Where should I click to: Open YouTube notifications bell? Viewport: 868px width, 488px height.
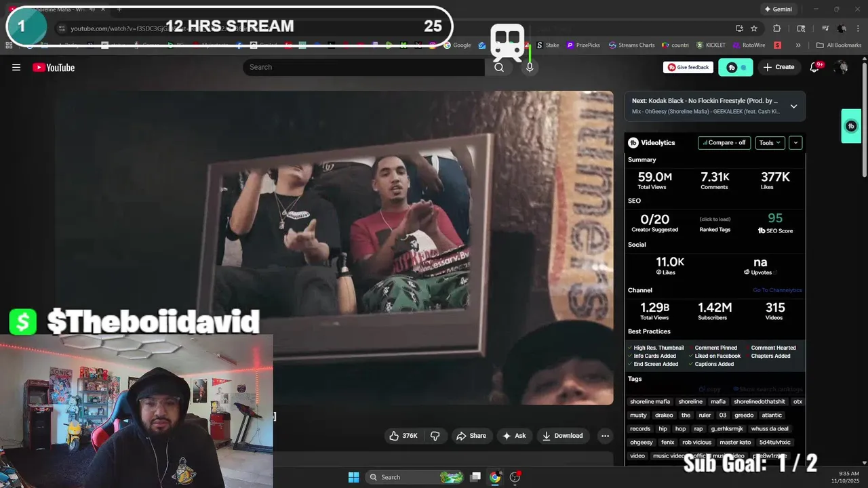pos(815,67)
